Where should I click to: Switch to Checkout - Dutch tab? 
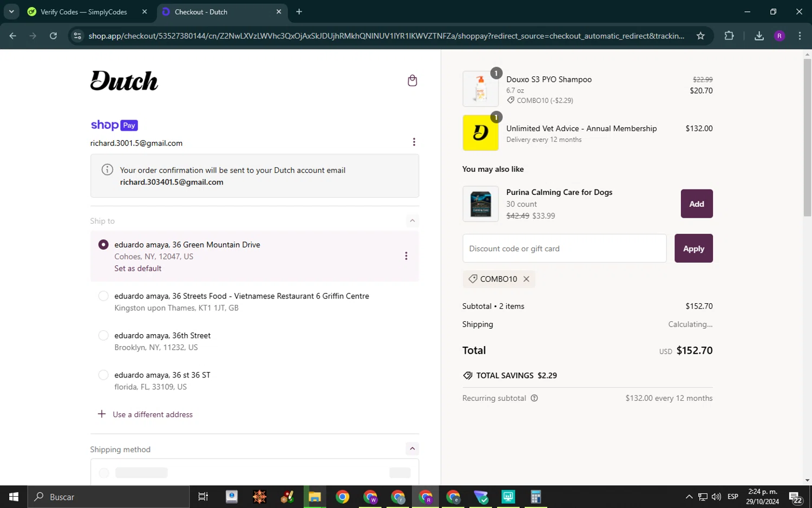(222, 11)
